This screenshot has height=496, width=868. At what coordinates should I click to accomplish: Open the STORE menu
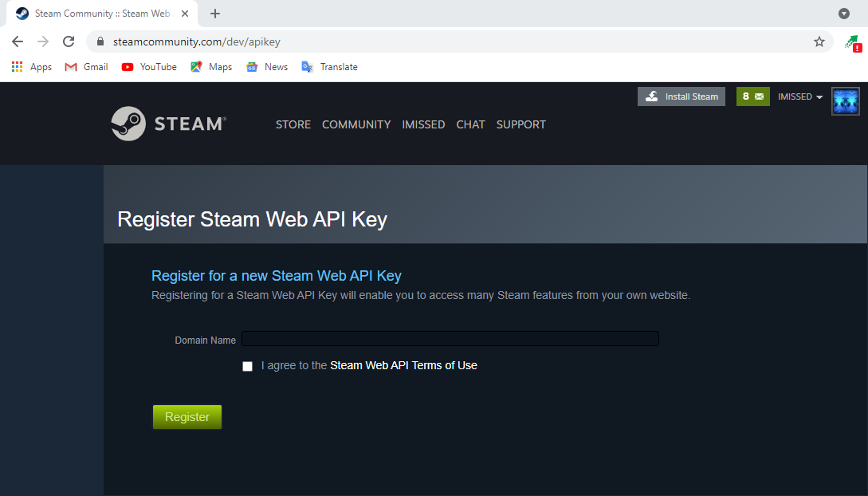click(293, 124)
